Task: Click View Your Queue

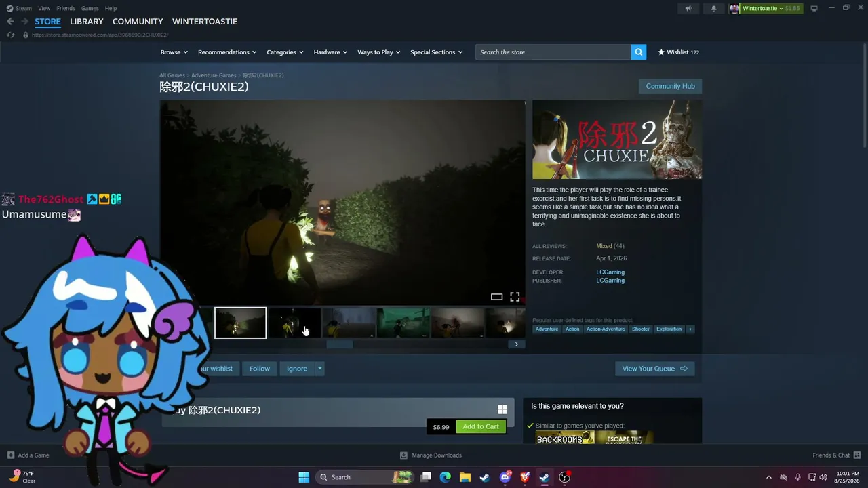Action: coord(654,369)
